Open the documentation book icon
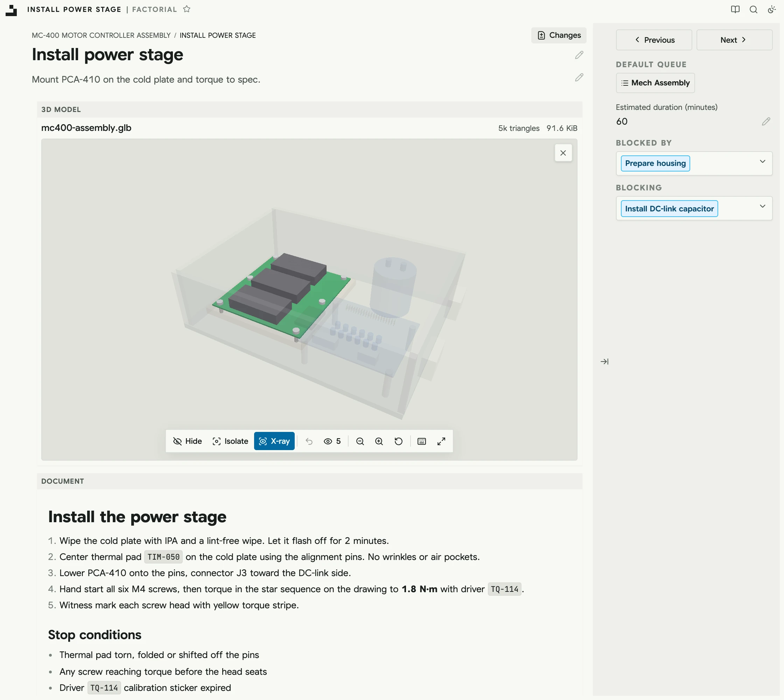Image resolution: width=784 pixels, height=700 pixels. [735, 9]
